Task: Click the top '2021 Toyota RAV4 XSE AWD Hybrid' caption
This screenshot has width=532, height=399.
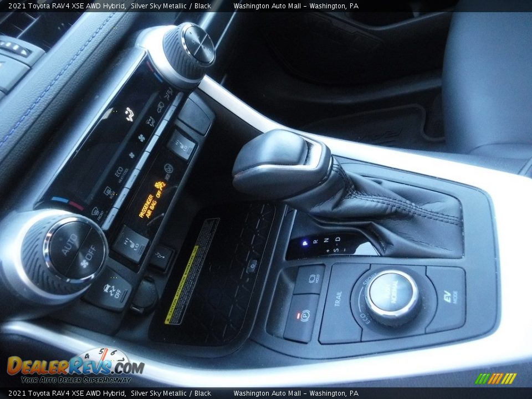Action: [67, 6]
